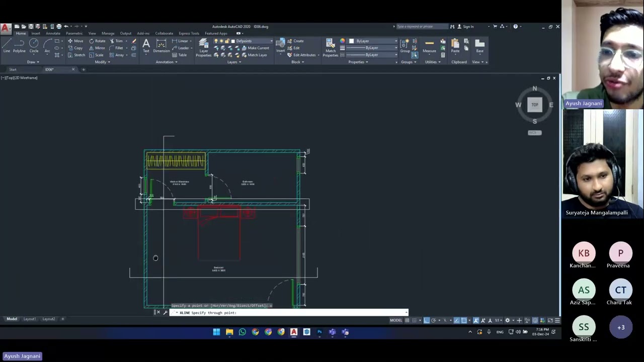Toggle ortho mode in status bar
The width and height of the screenshot is (644, 362).
(427, 320)
